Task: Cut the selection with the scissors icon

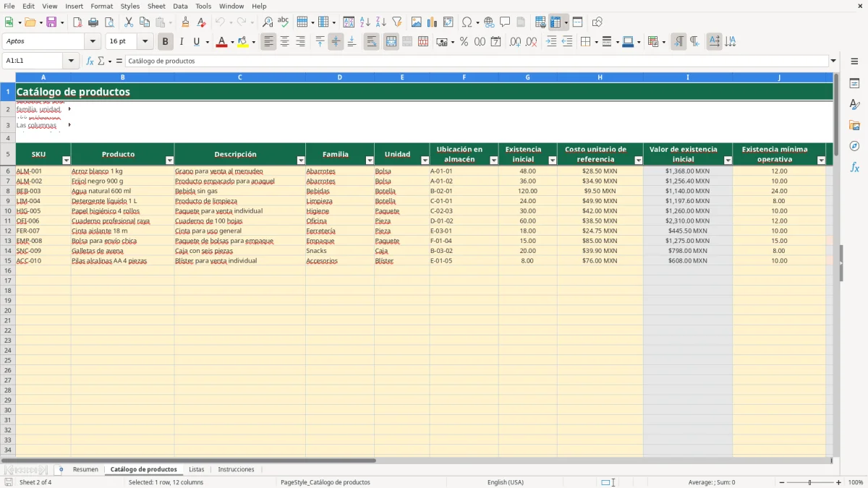Action: pos(129,22)
